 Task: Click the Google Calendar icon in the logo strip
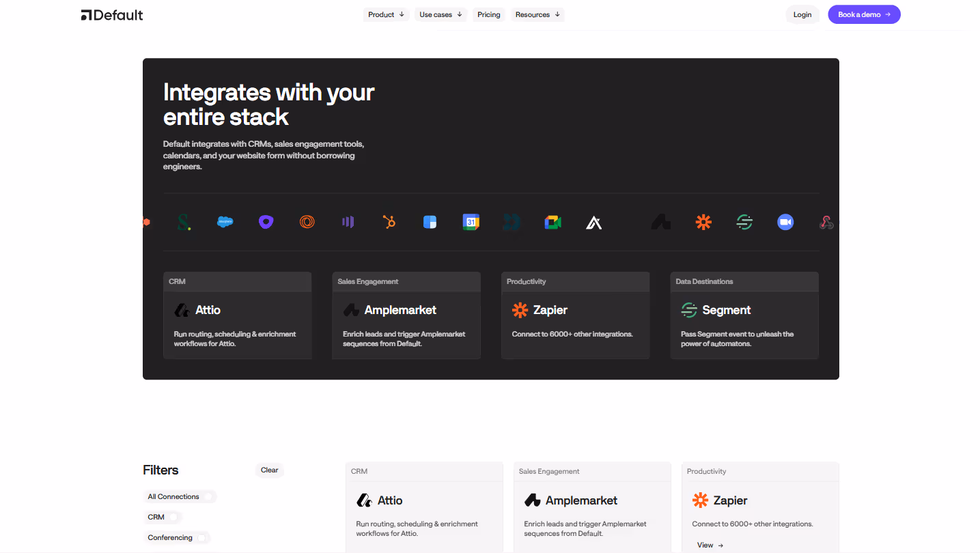coord(471,222)
